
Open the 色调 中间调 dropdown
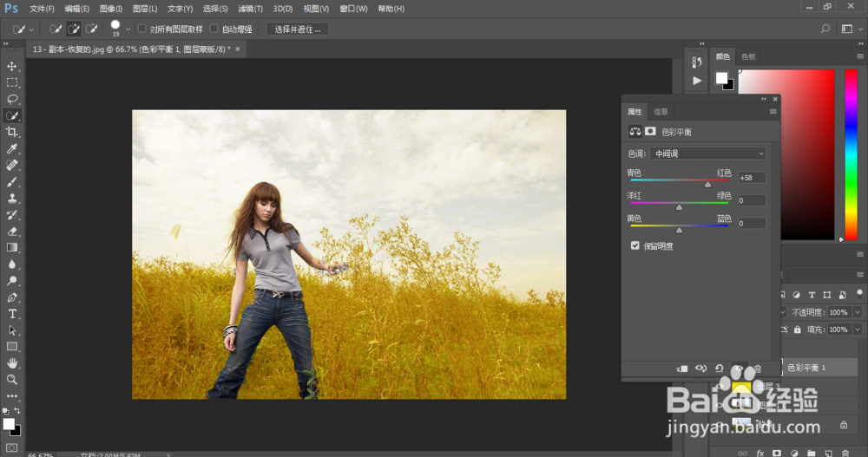(708, 153)
